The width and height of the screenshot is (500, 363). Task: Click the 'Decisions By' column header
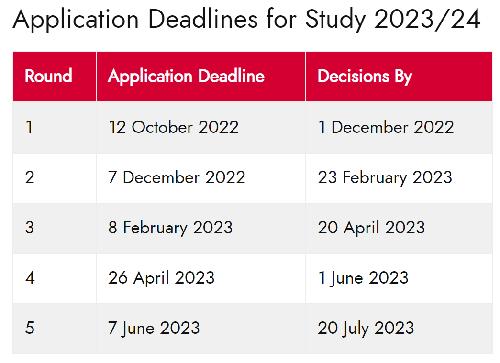pos(399,76)
